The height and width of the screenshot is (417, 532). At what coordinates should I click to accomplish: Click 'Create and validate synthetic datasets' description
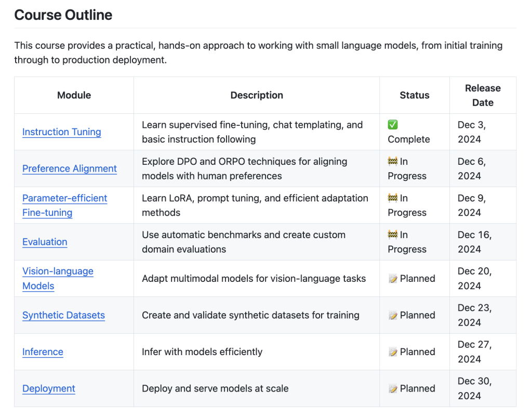coord(250,315)
